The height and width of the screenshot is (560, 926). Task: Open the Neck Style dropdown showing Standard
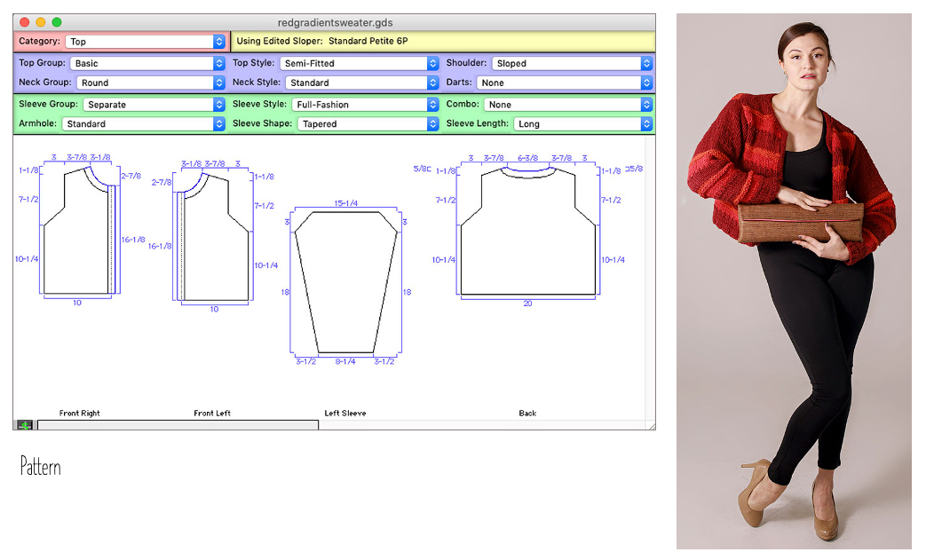(x=362, y=83)
